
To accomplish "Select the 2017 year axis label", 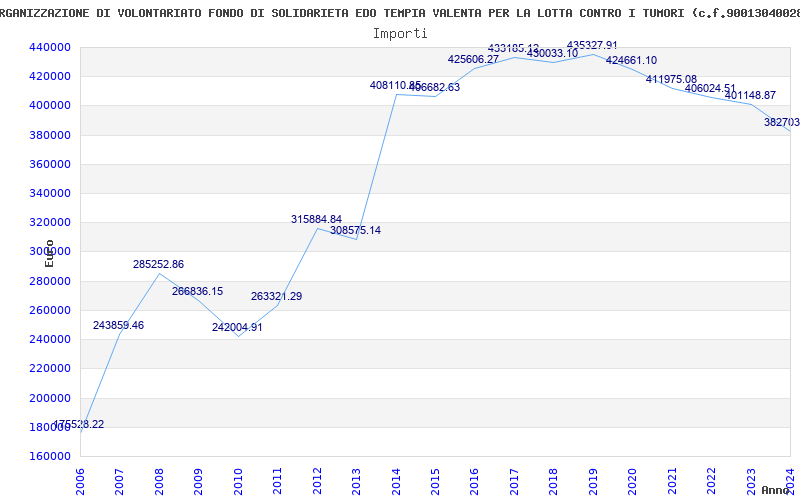I will point(515,482).
